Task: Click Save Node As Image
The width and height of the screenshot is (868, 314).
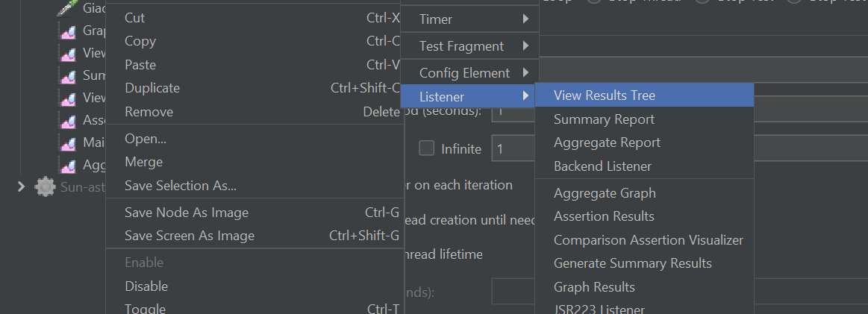Action: (187, 213)
